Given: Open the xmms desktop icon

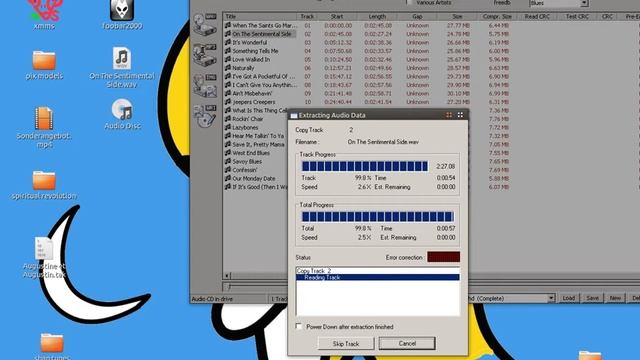Looking at the screenshot, I should coord(44,15).
